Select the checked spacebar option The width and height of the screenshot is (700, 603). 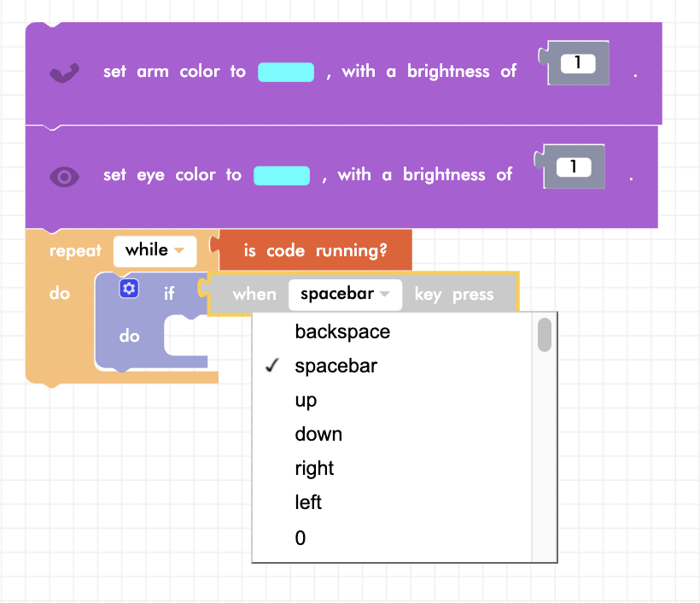pyautogui.click(x=335, y=366)
